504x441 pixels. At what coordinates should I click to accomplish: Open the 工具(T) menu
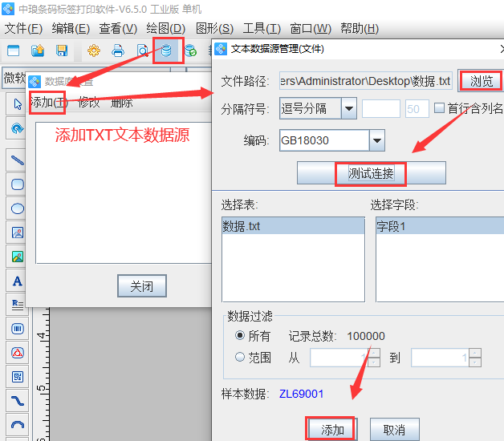(262, 29)
